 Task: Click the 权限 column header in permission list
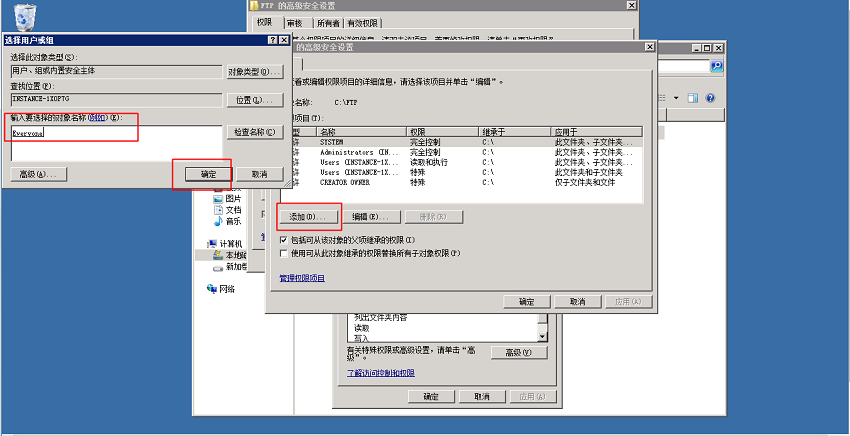point(442,132)
